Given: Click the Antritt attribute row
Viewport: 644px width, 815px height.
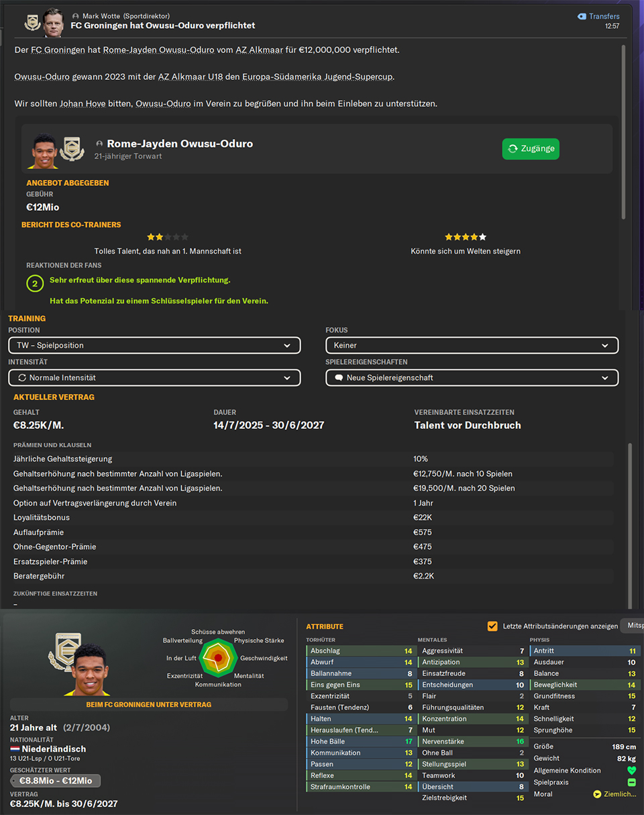Looking at the screenshot, I should click(x=585, y=651).
